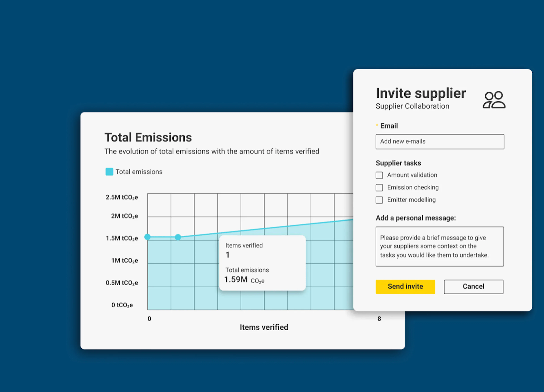The height and width of the screenshot is (392, 544).
Task: Click the teal Total emissions legend square
Action: tap(109, 171)
